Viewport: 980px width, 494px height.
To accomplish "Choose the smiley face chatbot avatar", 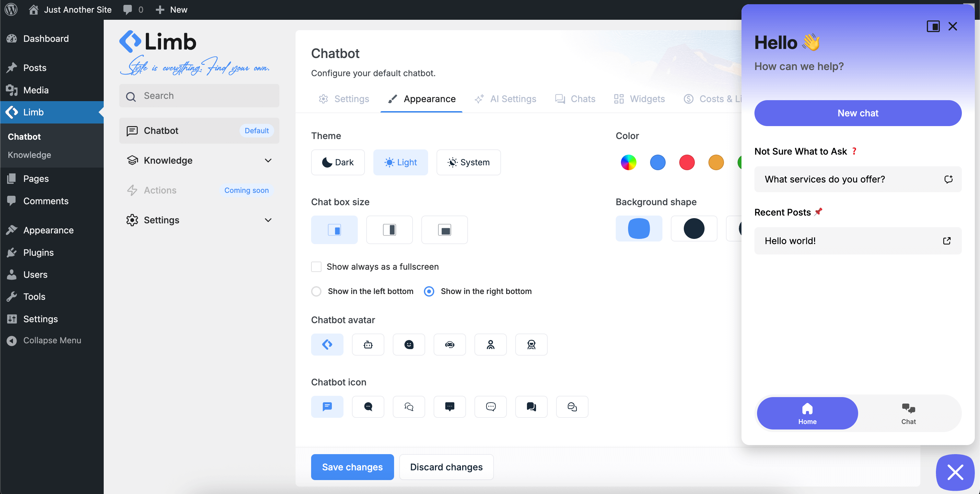I will [409, 345].
